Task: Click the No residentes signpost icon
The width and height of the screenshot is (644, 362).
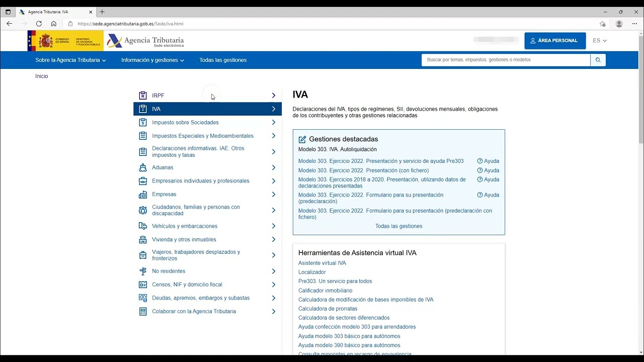Action: click(143, 271)
